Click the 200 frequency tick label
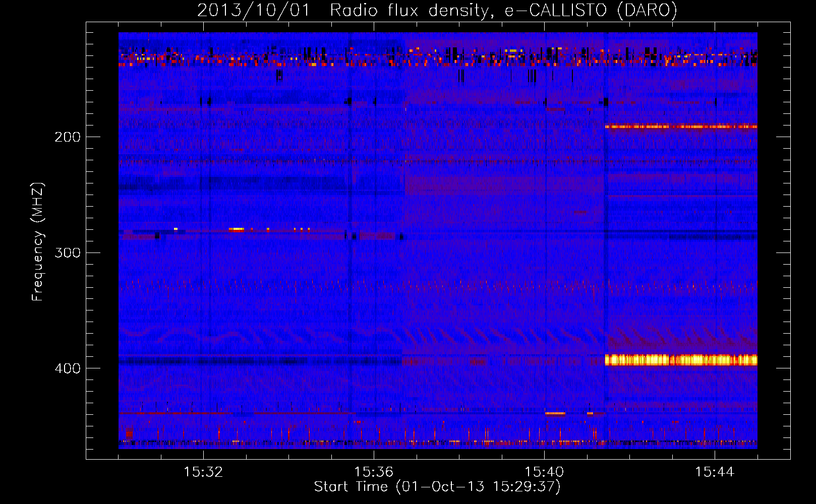This screenshot has height=504, width=816. [67, 137]
